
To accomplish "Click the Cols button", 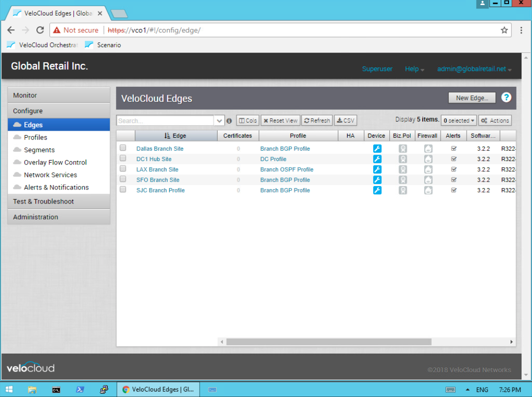I will (x=248, y=121).
